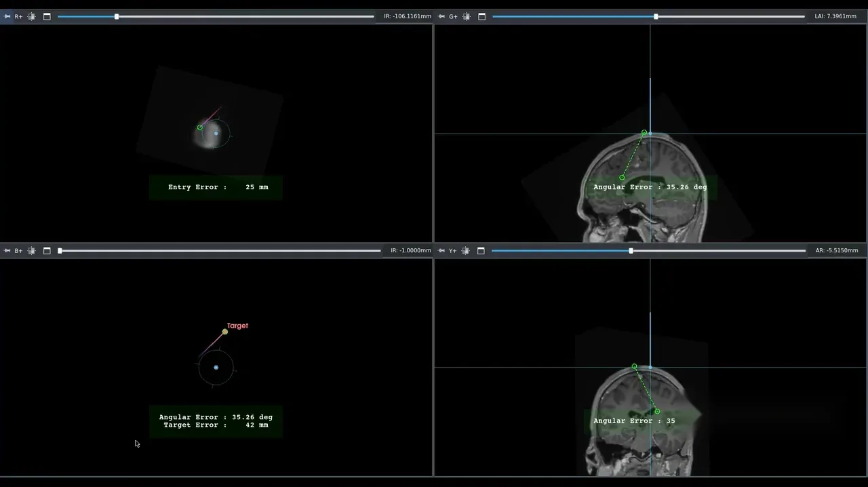
Task: Click 'Angular Error : 35.26 deg' in B+ view
Action: 216,417
